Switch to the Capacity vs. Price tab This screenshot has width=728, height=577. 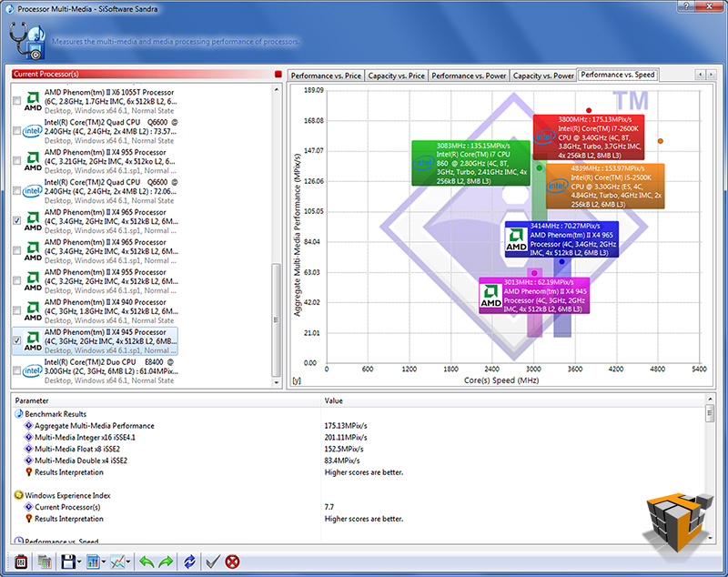tap(396, 76)
